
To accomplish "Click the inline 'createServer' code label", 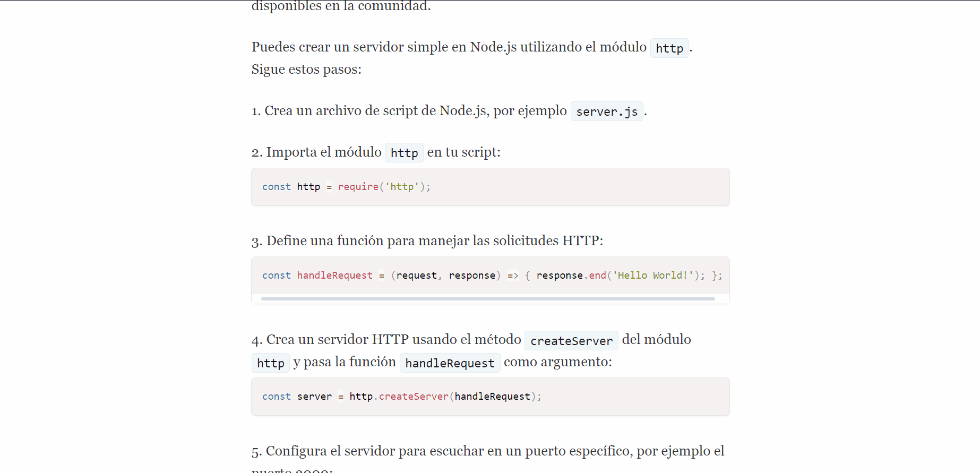I will click(571, 341).
